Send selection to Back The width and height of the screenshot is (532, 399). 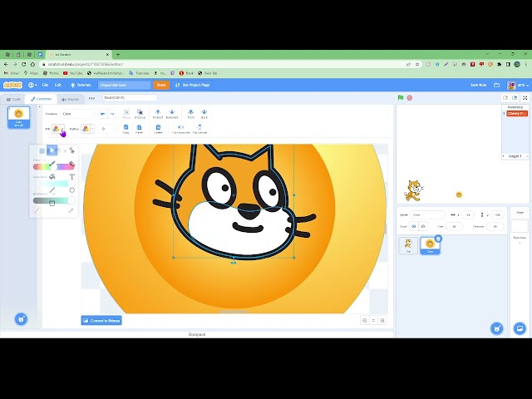coord(204,114)
